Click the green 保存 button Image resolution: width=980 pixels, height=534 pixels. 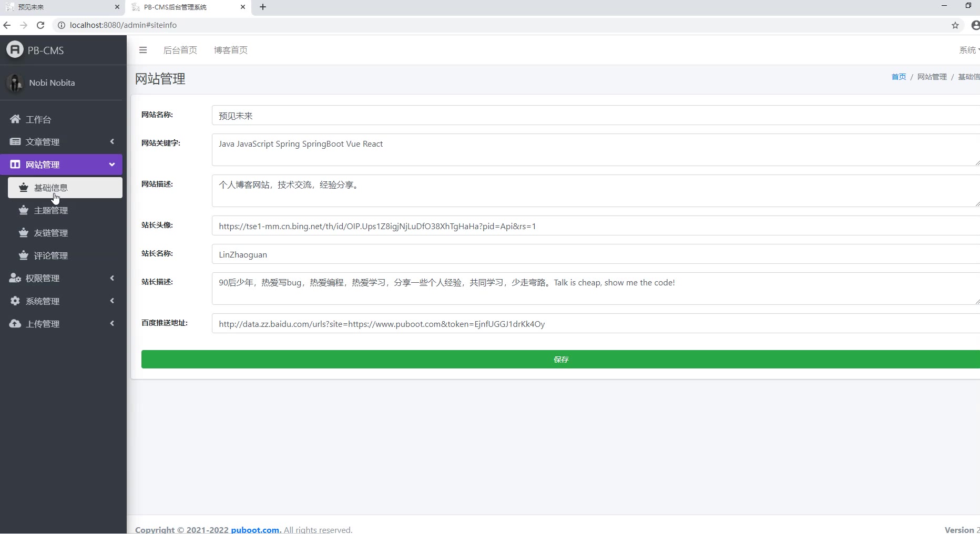[x=560, y=360]
